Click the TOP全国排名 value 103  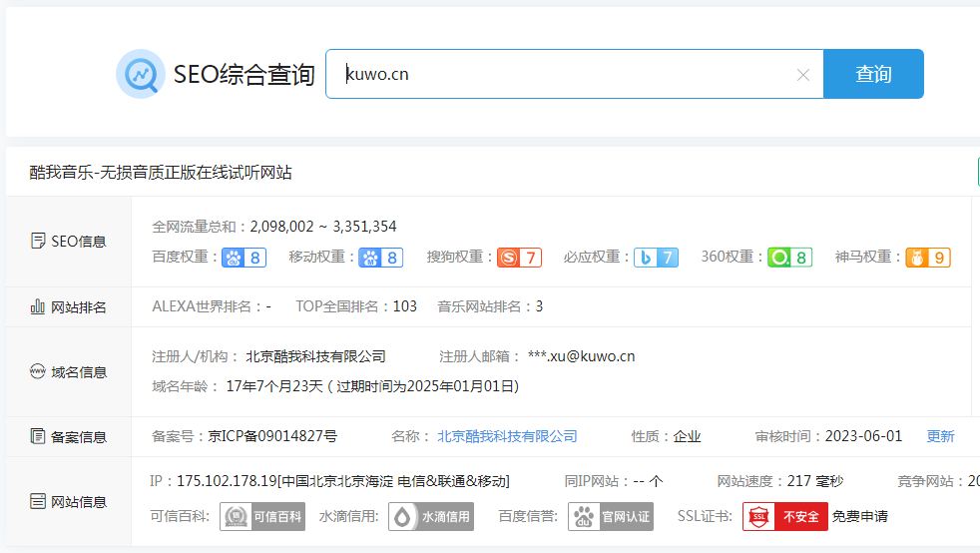[x=405, y=306]
